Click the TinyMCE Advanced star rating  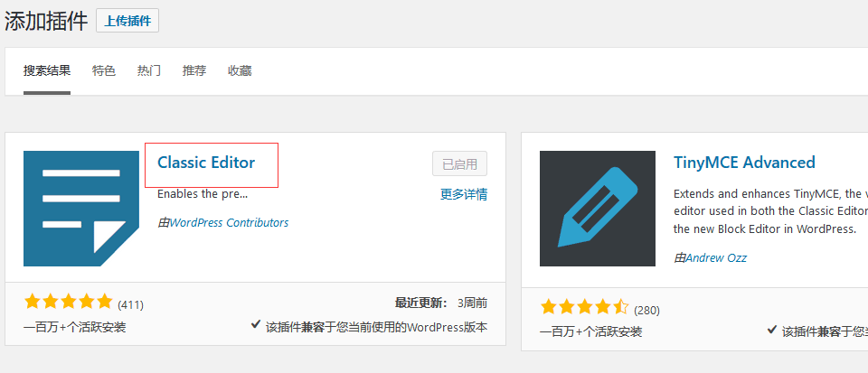584,308
